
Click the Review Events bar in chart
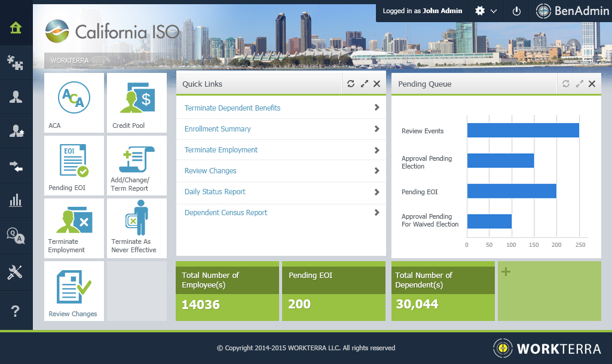pos(523,130)
